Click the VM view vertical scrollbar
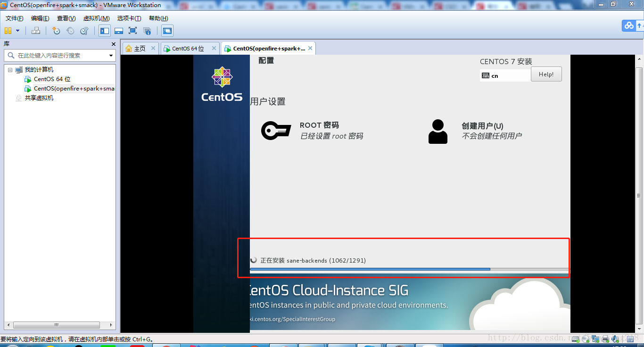Image resolution: width=644 pixels, height=347 pixels. tap(639, 196)
